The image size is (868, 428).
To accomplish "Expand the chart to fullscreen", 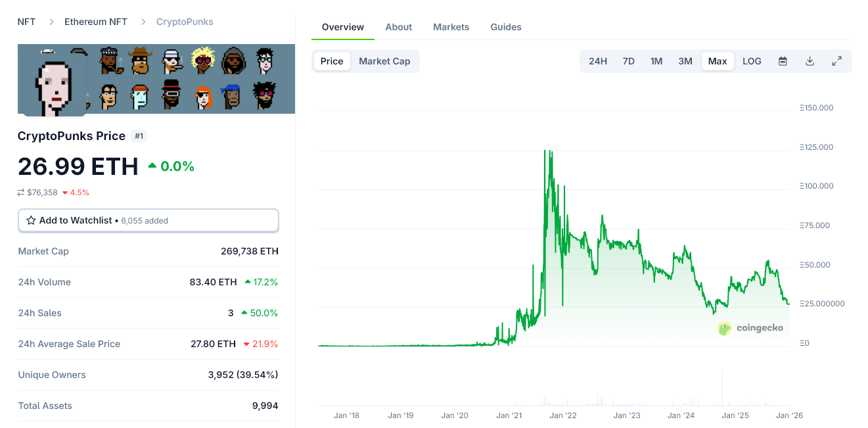I will tap(836, 60).
